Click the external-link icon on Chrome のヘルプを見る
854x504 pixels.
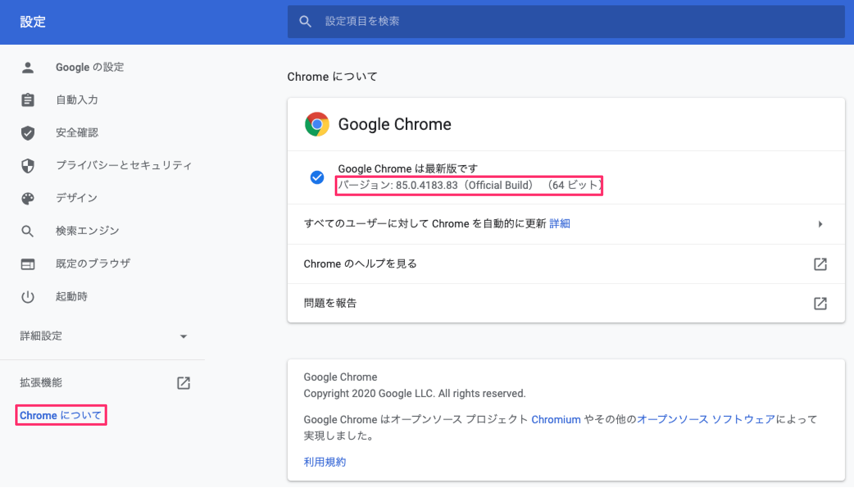(x=820, y=264)
